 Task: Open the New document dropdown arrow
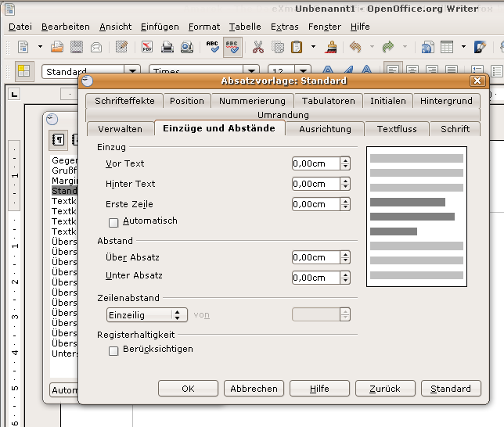tap(40, 47)
